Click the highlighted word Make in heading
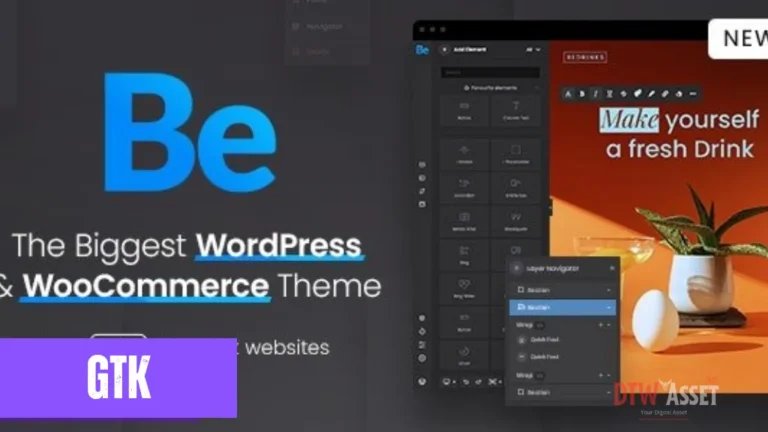The image size is (768, 432). 629,120
